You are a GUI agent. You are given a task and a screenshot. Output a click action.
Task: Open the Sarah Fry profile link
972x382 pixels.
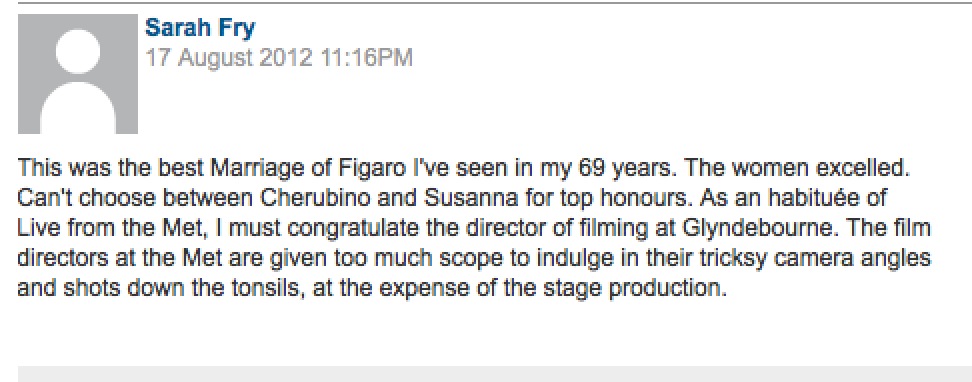(x=200, y=28)
